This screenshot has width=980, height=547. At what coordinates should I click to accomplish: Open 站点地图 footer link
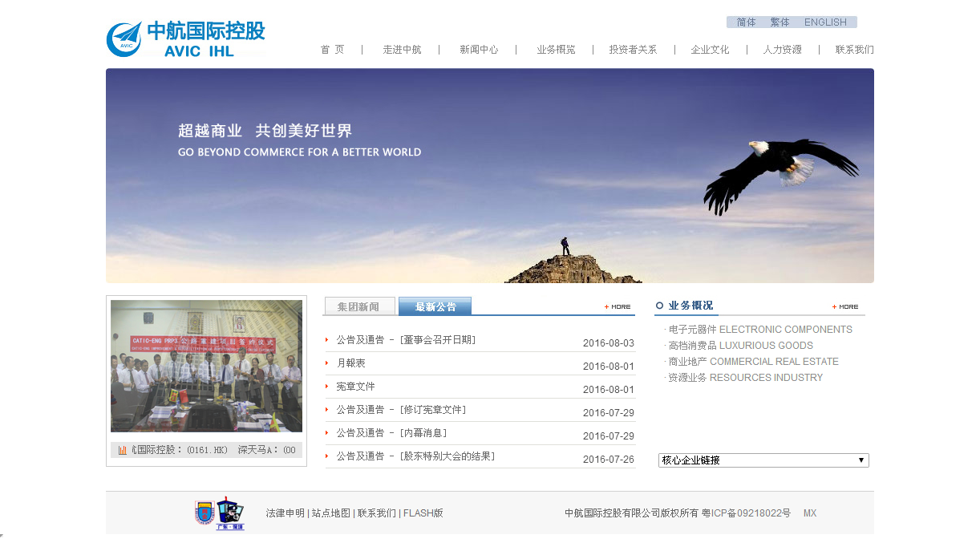(x=331, y=513)
